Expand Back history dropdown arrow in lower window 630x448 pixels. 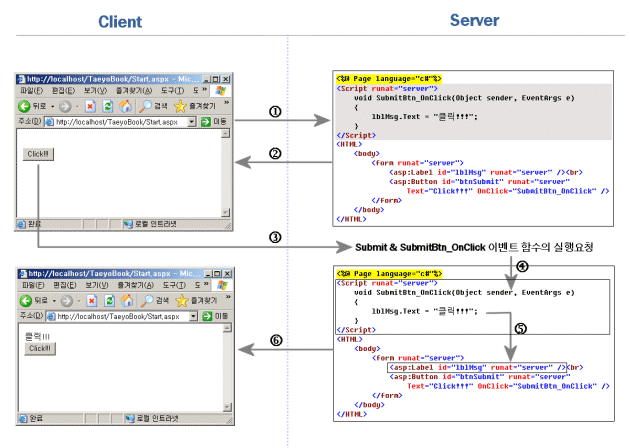54,301
